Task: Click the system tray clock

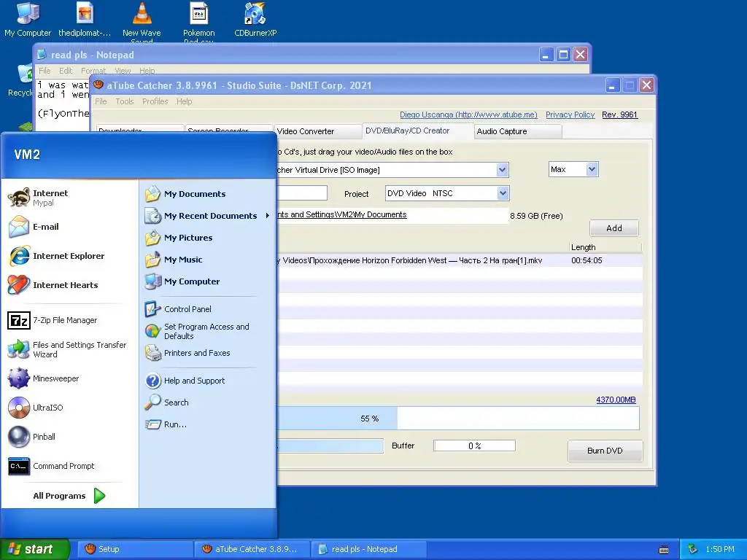Action: point(720,549)
